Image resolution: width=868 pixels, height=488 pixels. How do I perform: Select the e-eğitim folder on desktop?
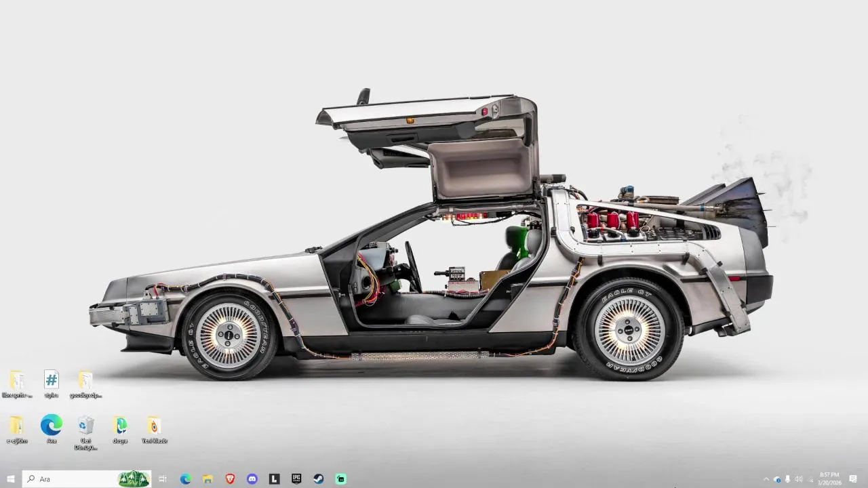pos(17,430)
